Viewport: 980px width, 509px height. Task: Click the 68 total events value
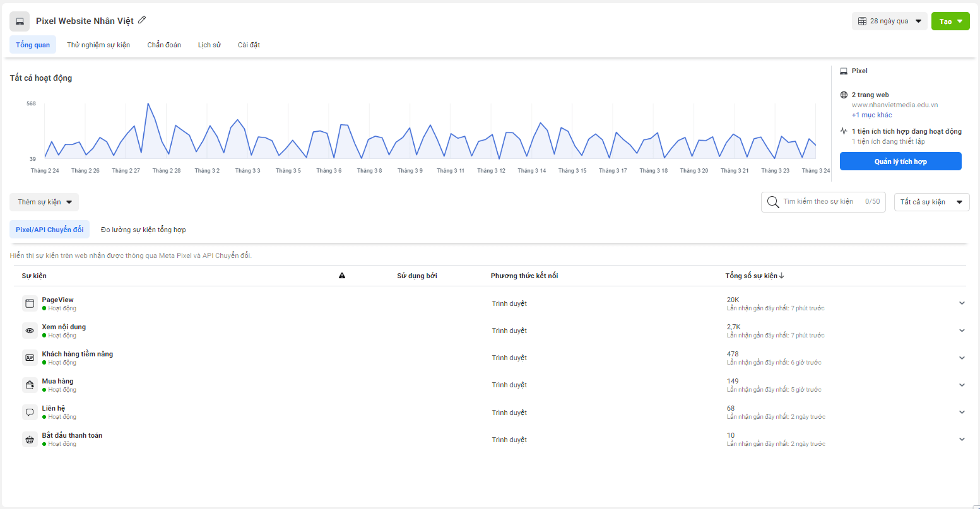(x=731, y=408)
